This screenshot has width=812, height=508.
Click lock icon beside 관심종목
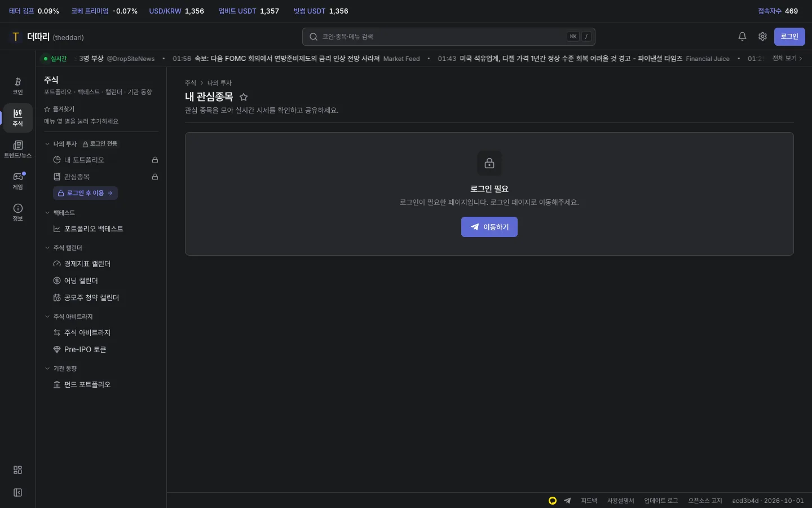coord(155,177)
